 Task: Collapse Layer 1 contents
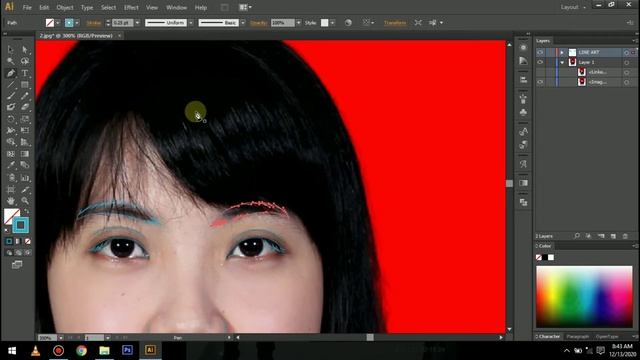pyautogui.click(x=562, y=62)
